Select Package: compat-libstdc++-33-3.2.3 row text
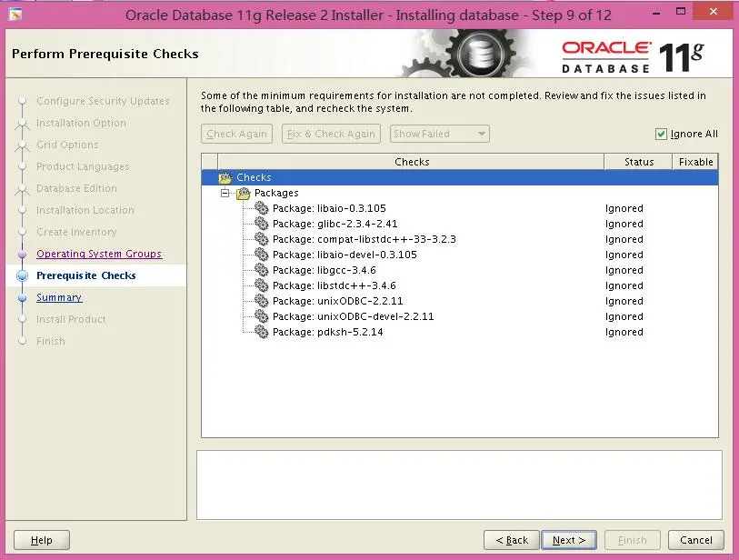Image resolution: width=739 pixels, height=560 pixels. (364, 239)
